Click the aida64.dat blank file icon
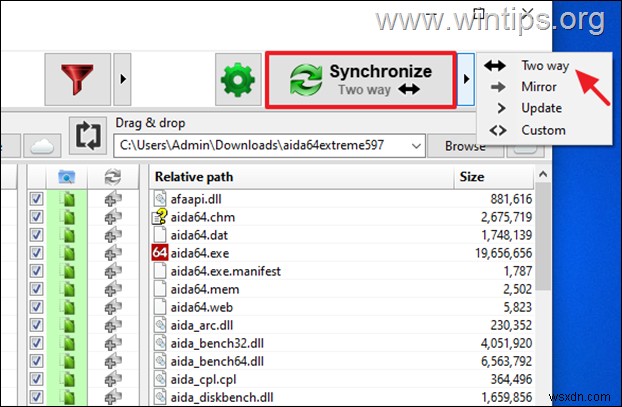 [160, 235]
